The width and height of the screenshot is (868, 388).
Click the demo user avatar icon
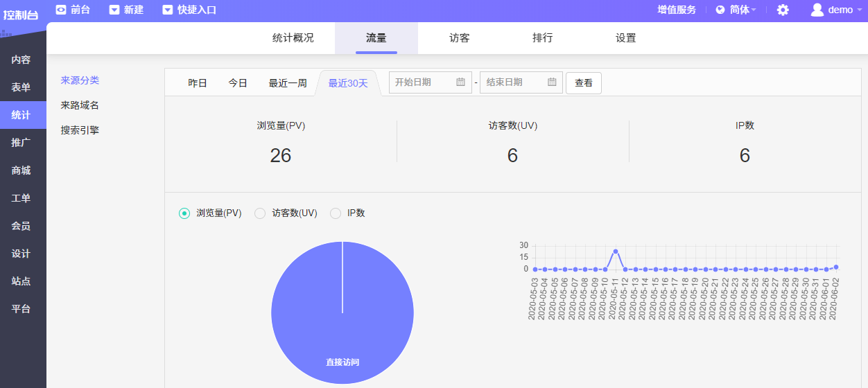817,10
